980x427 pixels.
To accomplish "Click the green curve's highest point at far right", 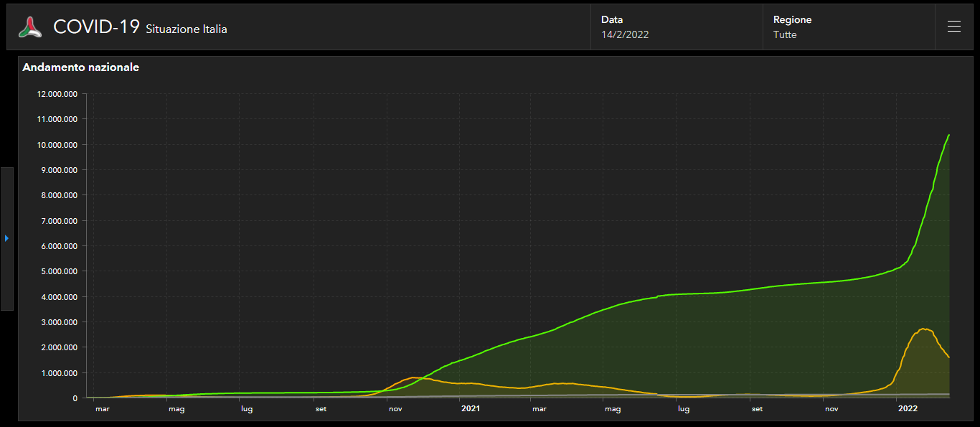I will coord(949,135).
